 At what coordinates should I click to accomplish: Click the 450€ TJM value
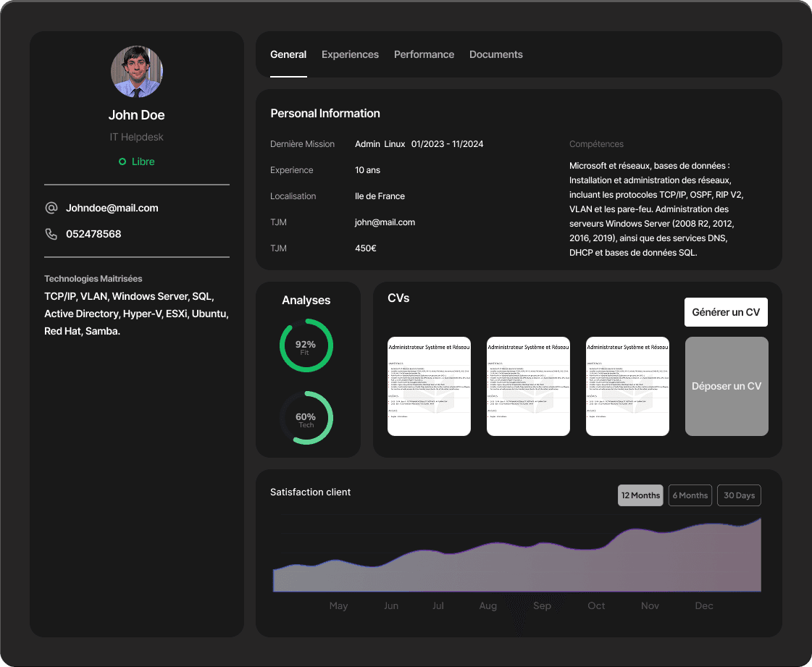point(366,248)
